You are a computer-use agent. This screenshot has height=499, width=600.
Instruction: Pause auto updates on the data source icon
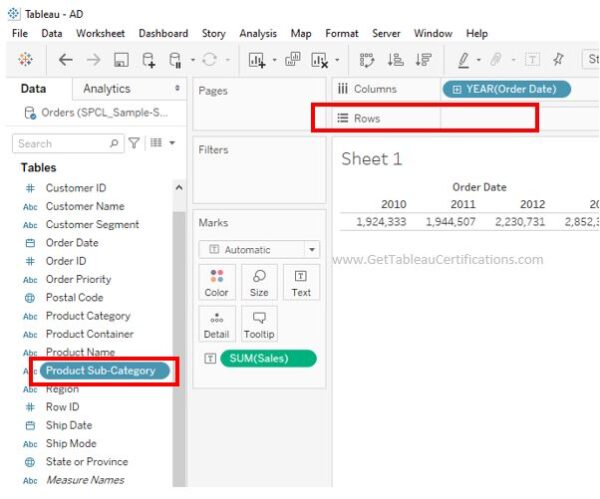[175, 60]
